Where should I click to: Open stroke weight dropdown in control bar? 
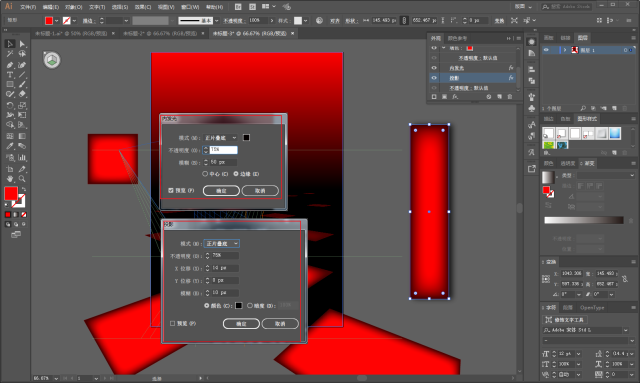tap(126, 20)
